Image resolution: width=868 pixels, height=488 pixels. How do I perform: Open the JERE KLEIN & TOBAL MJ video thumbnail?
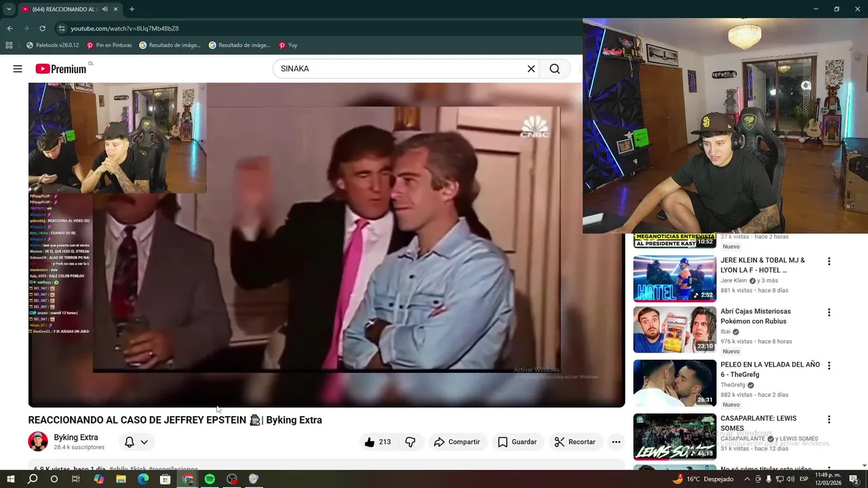[675, 279]
